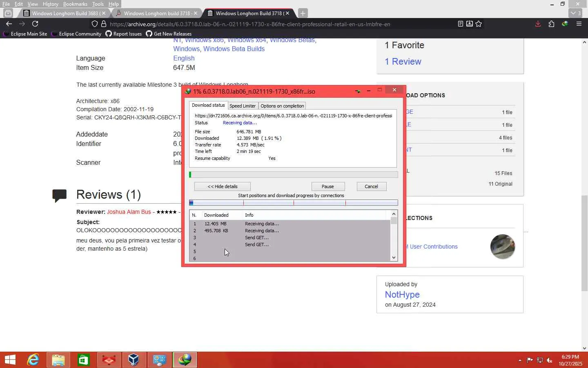Switch to VirtualBox on the taskbar
This screenshot has width=588, height=368.
click(x=134, y=360)
